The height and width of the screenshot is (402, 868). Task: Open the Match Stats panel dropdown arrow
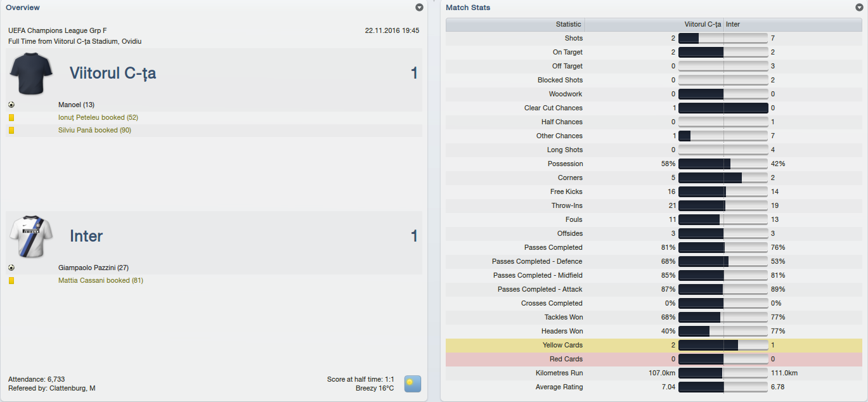859,8
